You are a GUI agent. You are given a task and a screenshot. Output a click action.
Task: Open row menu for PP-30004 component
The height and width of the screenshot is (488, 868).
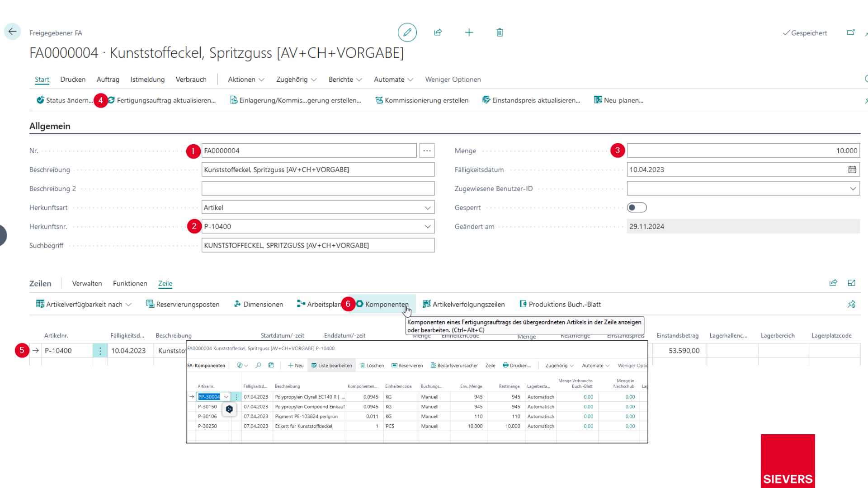click(236, 397)
